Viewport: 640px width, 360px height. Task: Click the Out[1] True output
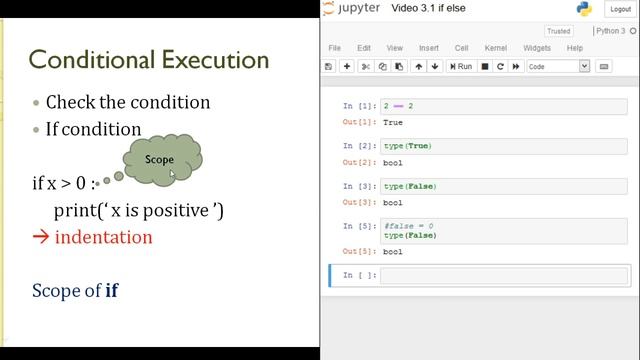click(393, 122)
